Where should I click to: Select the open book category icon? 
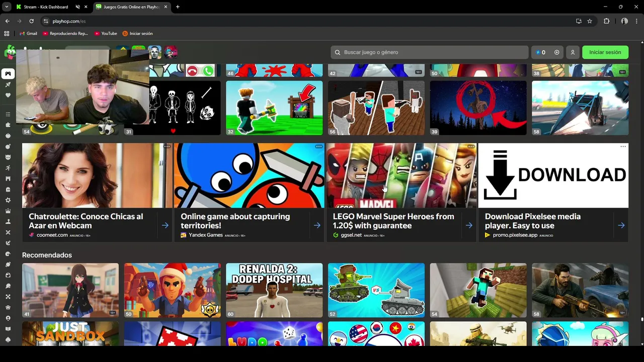click(8, 329)
